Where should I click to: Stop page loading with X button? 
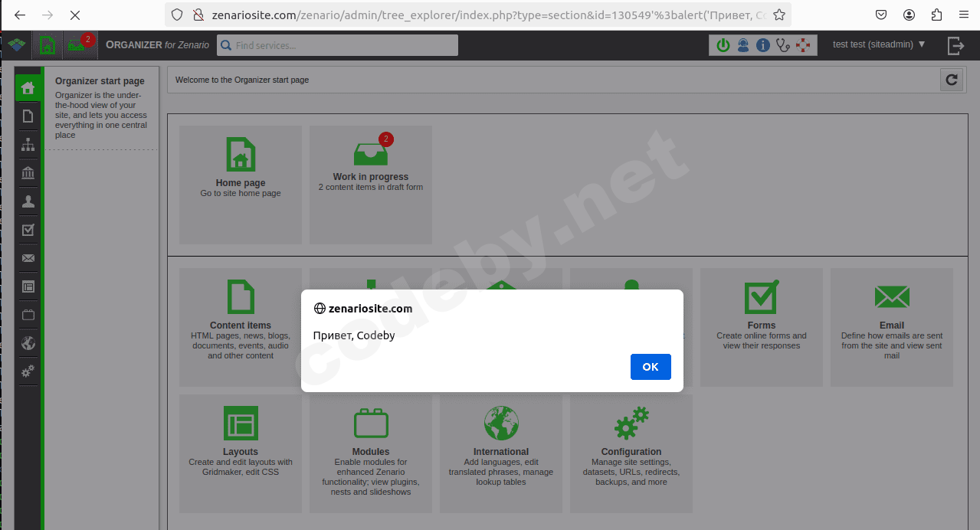pyautogui.click(x=76, y=15)
